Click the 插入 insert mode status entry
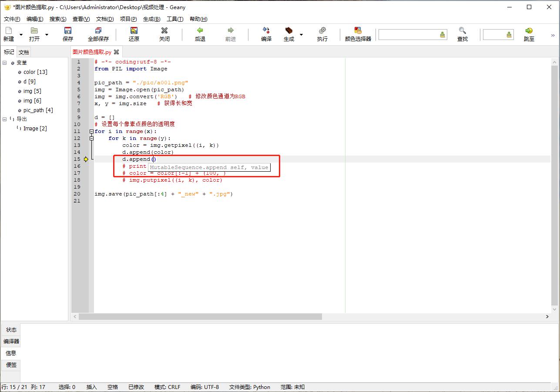560x392 pixels. pyautogui.click(x=92, y=387)
